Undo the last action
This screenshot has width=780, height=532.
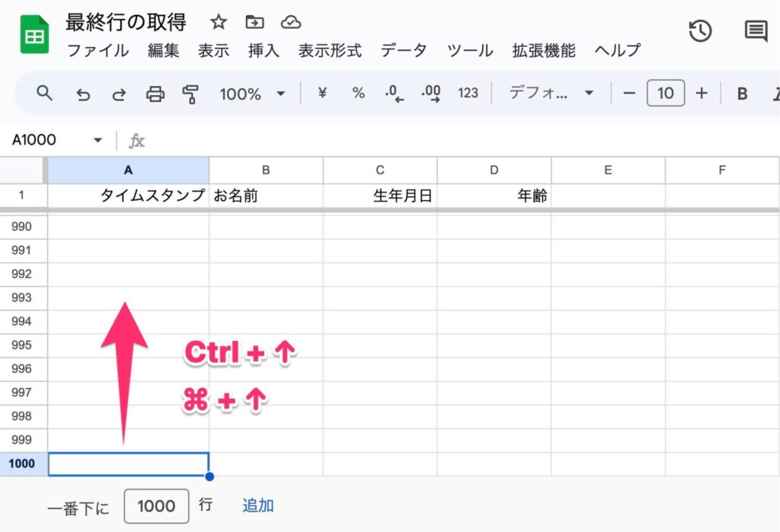pyautogui.click(x=83, y=94)
